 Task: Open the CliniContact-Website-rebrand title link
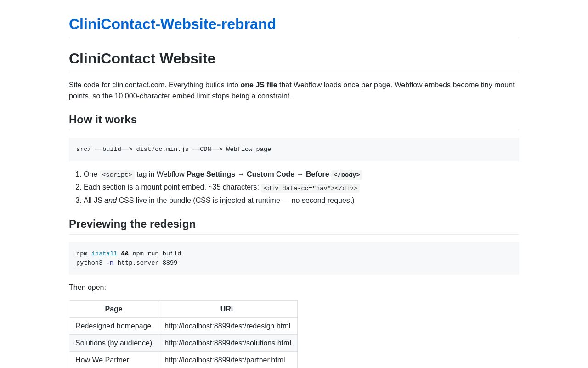coord(172,24)
